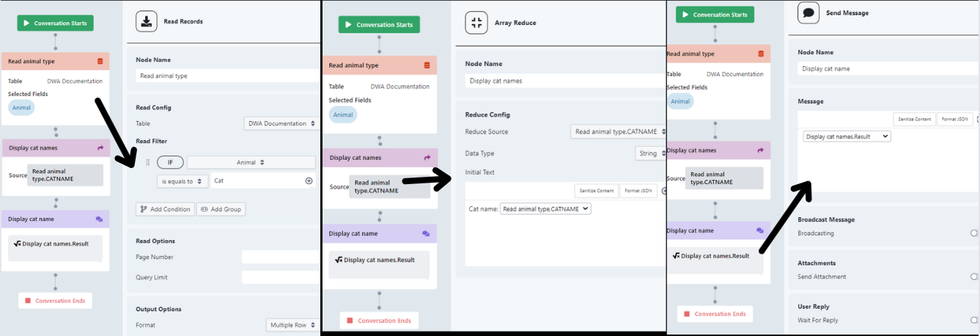980x336 pixels.
Task: Expand the 'is equals to' operator dropdown
Action: click(182, 180)
